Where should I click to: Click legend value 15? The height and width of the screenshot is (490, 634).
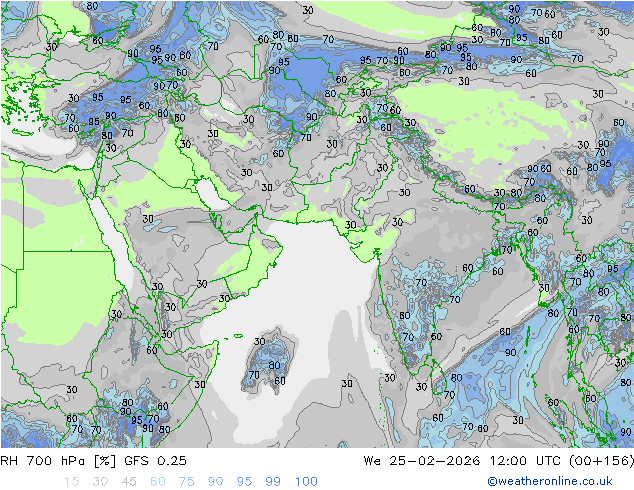71,481
